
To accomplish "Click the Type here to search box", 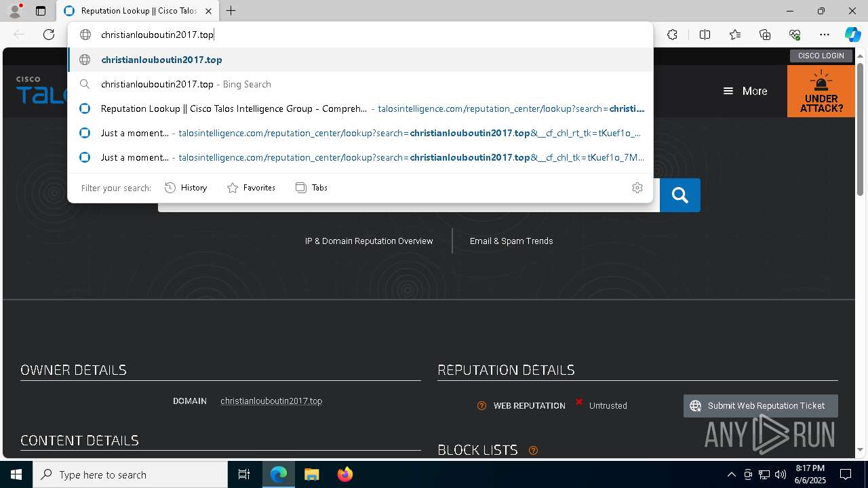I will pyautogui.click(x=130, y=474).
